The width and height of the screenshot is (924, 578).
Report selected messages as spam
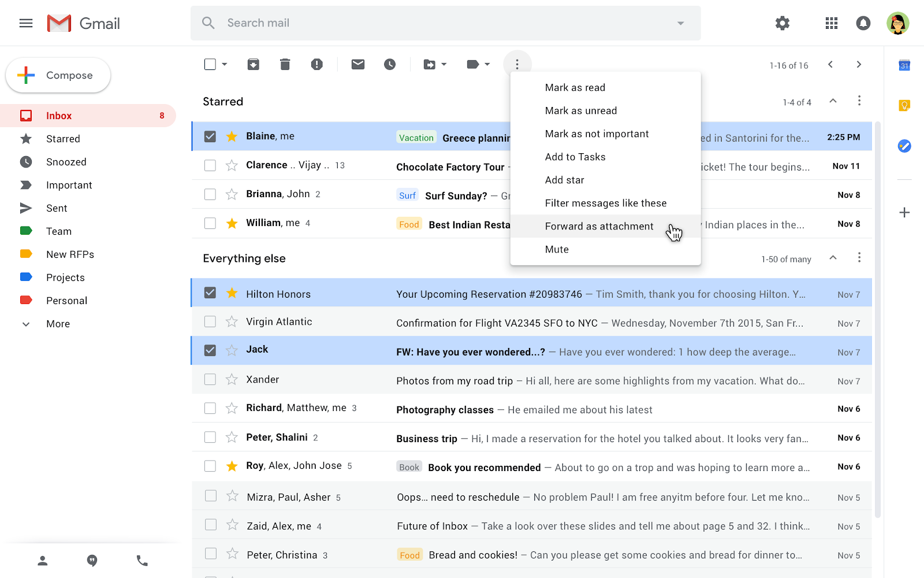click(316, 64)
